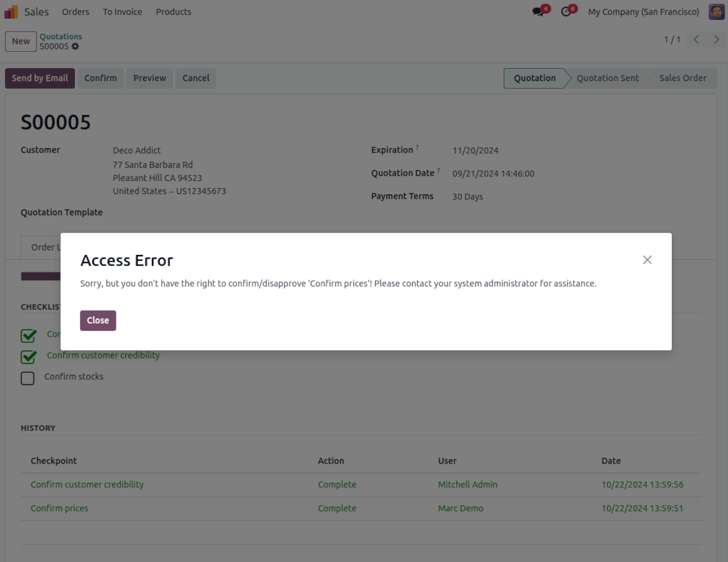Open the messages conversation icon
The image size is (728, 562).
click(x=538, y=12)
